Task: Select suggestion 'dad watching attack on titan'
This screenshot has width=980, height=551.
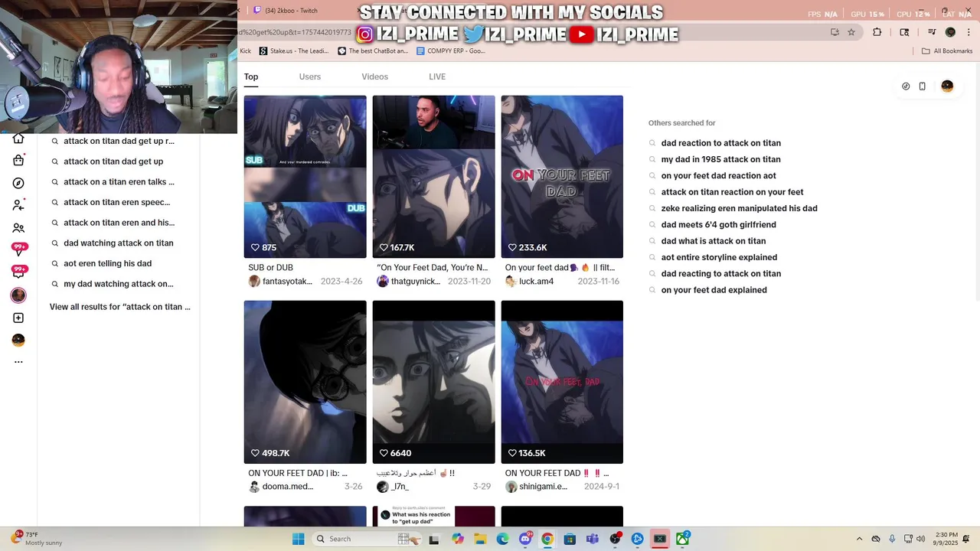Action: coord(118,243)
